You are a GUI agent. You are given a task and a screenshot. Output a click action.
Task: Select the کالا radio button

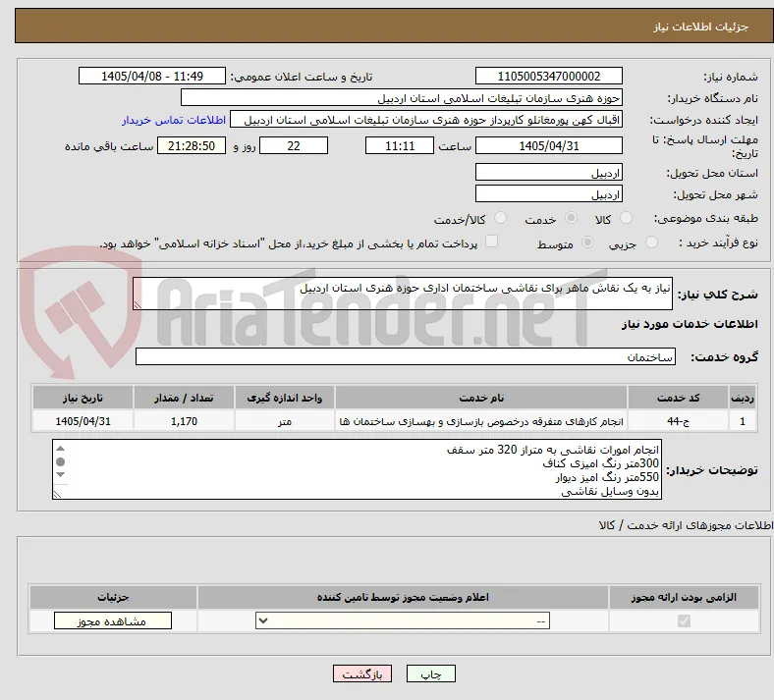626,218
